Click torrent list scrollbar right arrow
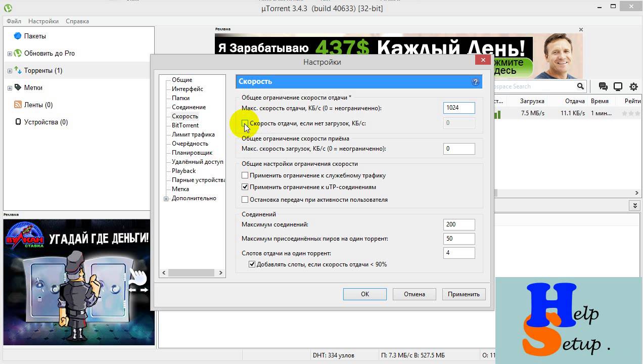Viewport: 643px width, 364px height. tap(637, 193)
